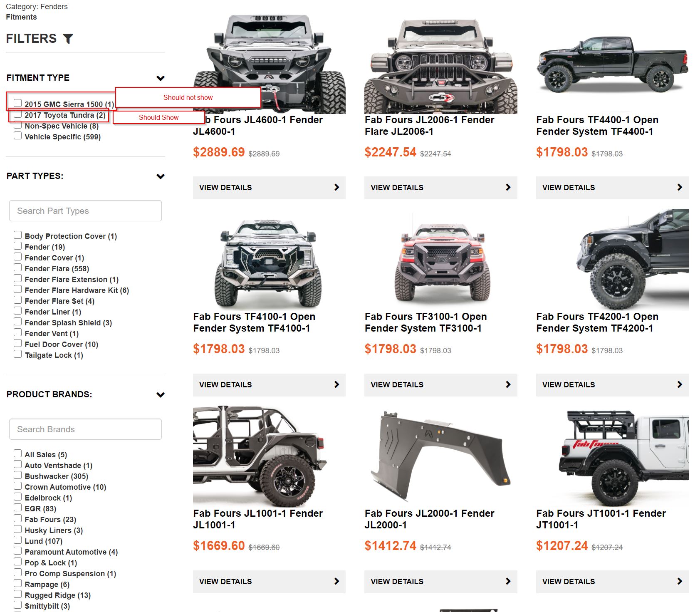700x612 pixels.
Task: Collapse the Product Brands section chevron
Action: (x=161, y=394)
